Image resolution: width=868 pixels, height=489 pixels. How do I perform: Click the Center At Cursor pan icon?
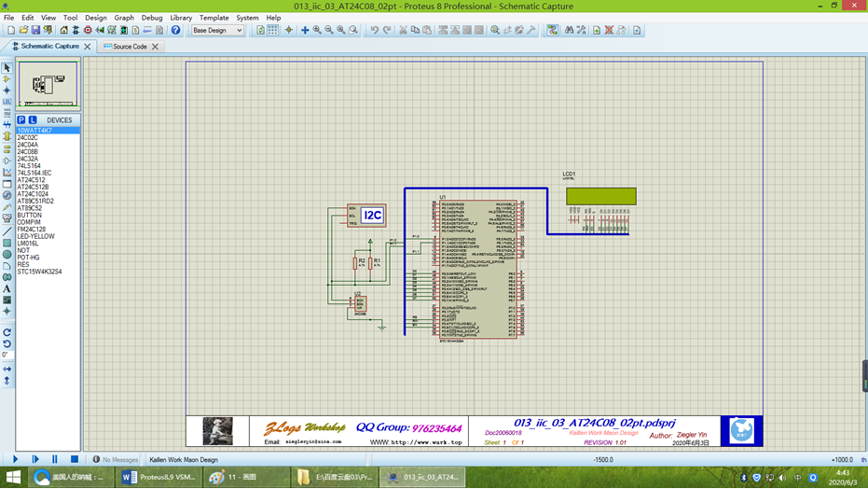(305, 30)
